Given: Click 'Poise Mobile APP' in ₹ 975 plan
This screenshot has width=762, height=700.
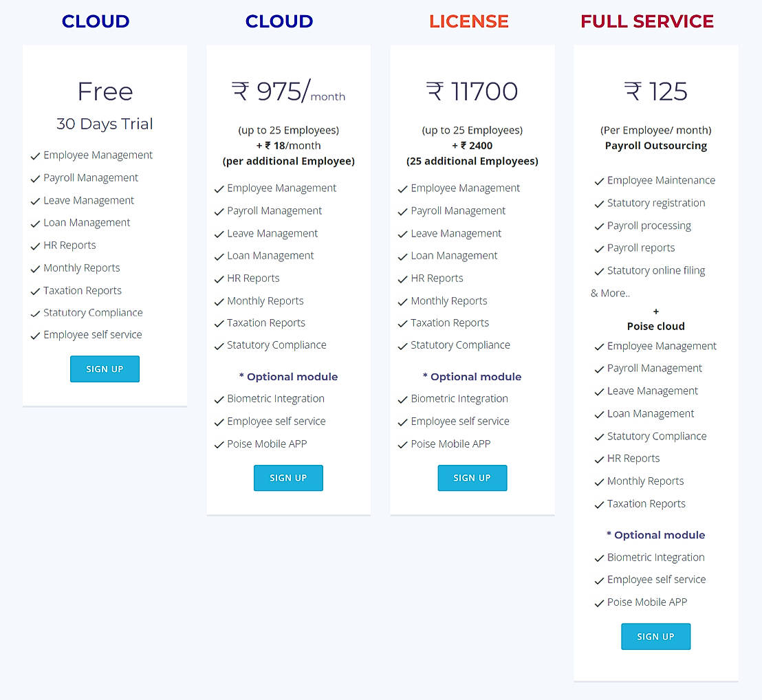Looking at the screenshot, I should [268, 444].
